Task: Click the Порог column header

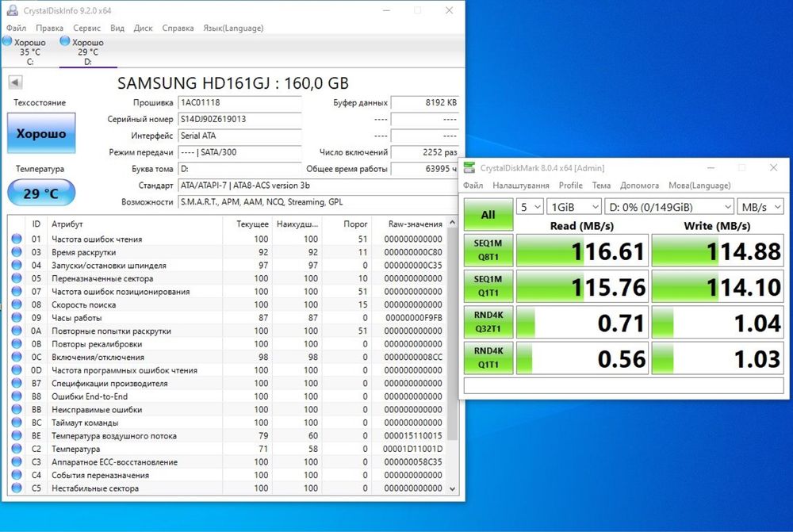Action: (355, 224)
